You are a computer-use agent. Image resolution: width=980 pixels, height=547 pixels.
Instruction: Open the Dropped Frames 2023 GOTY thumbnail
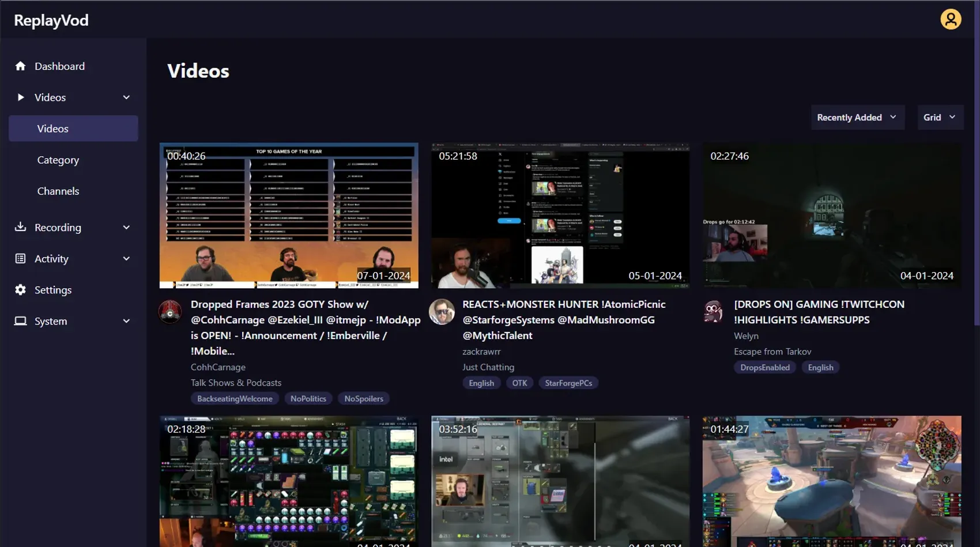[289, 216]
